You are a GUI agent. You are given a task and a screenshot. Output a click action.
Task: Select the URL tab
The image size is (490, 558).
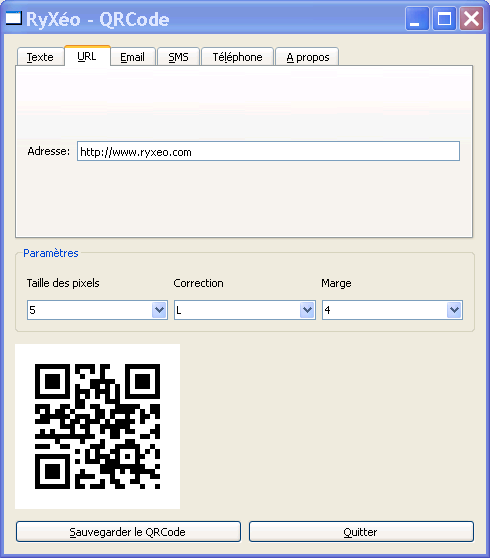[x=87, y=56]
